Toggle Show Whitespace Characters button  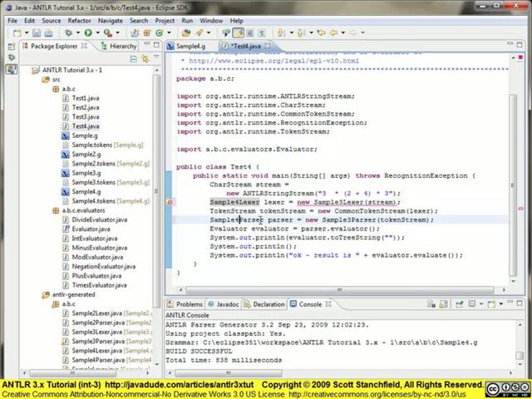tap(262, 33)
